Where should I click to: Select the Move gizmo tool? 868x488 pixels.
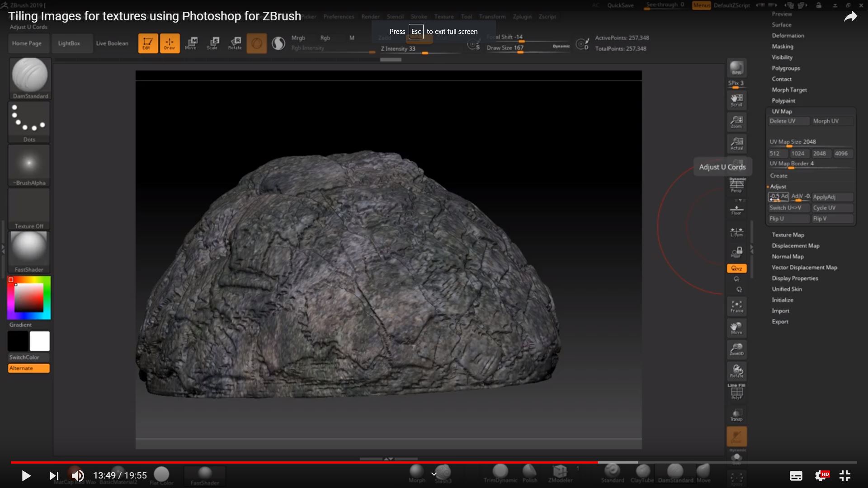click(x=191, y=43)
